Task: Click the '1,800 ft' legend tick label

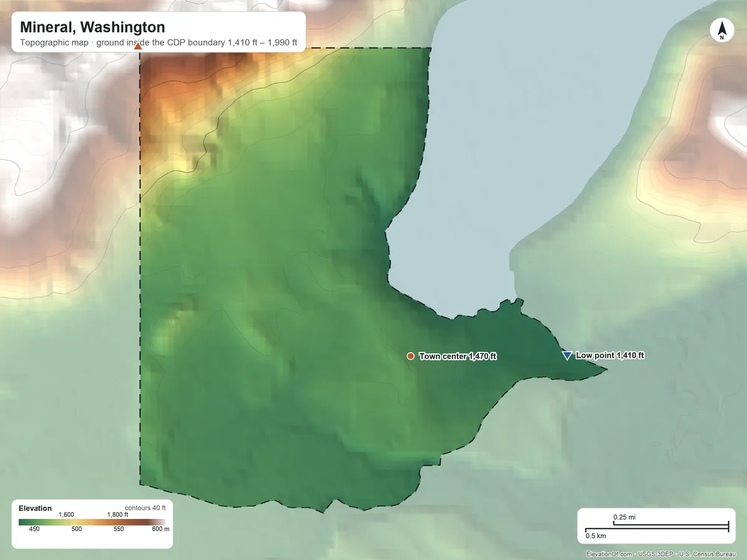Action: pos(118,515)
